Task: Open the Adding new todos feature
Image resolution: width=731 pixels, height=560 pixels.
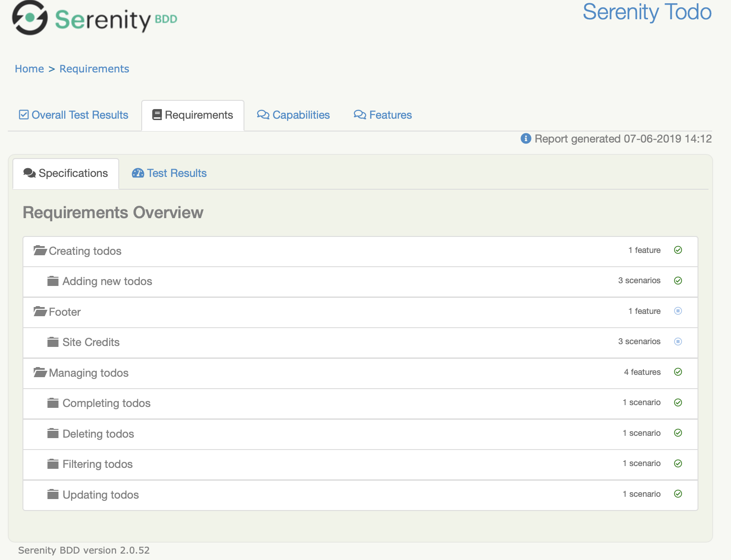Action: [107, 281]
